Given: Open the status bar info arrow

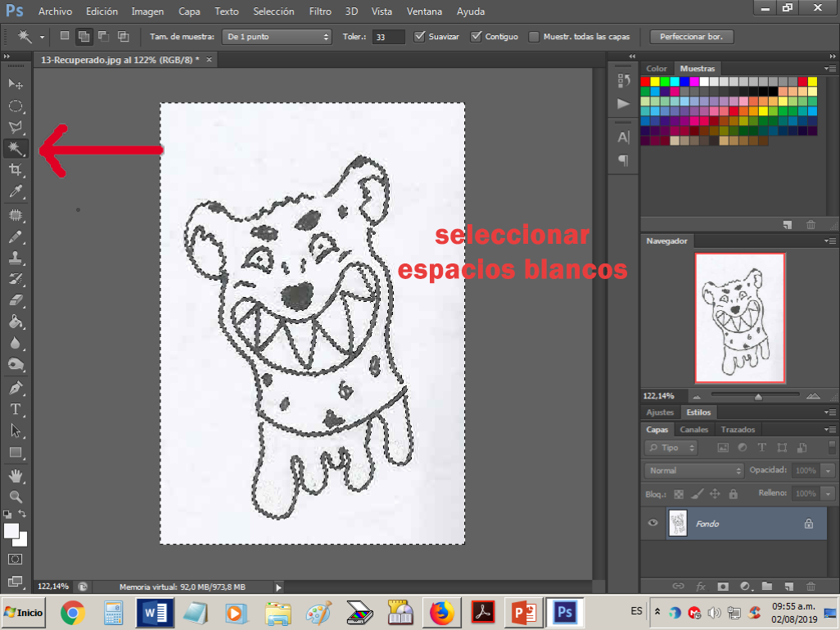Looking at the screenshot, I should pyautogui.click(x=278, y=587).
